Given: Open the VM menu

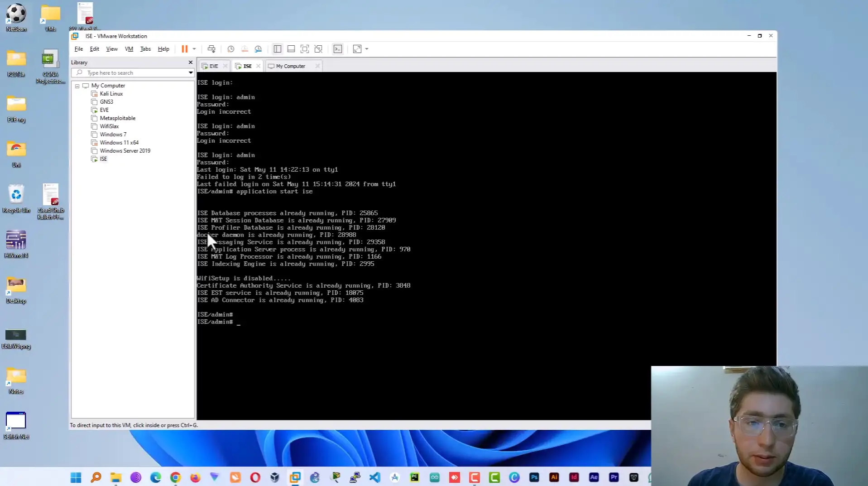Looking at the screenshot, I should coord(129,49).
